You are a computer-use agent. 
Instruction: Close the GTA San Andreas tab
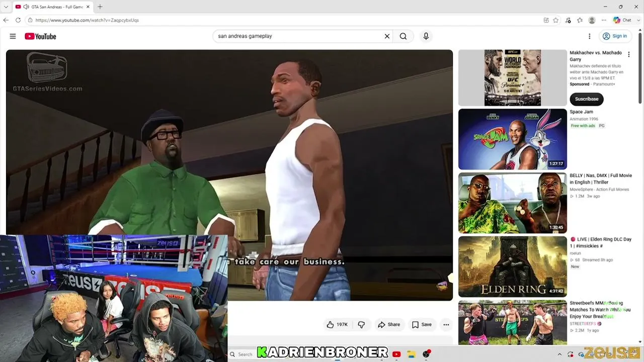(88, 7)
